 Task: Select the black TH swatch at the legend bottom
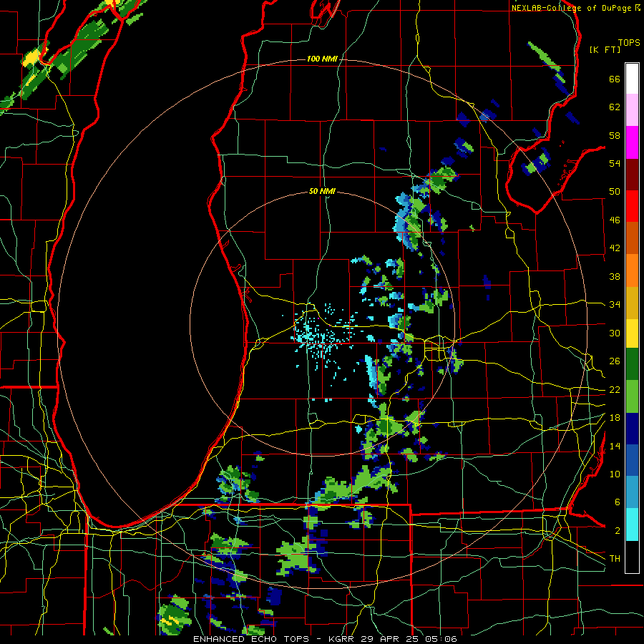[x=632, y=557]
